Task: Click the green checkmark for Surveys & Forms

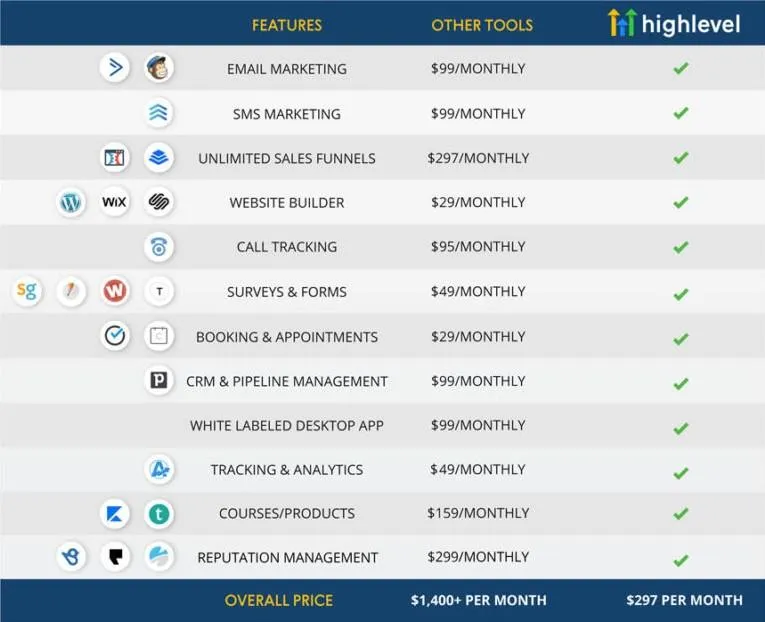Action: pyautogui.click(x=681, y=294)
